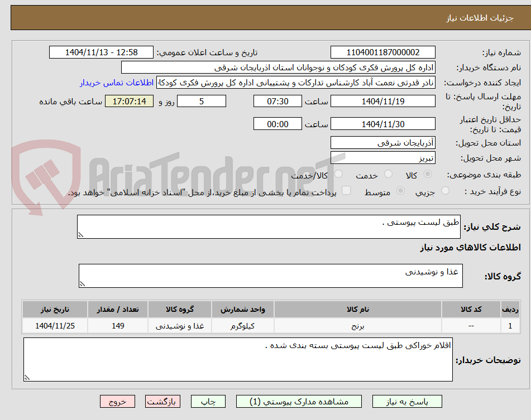This screenshot has width=531, height=420.
Task: Select the 'خدمت' radio button
Action: [x=388, y=174]
